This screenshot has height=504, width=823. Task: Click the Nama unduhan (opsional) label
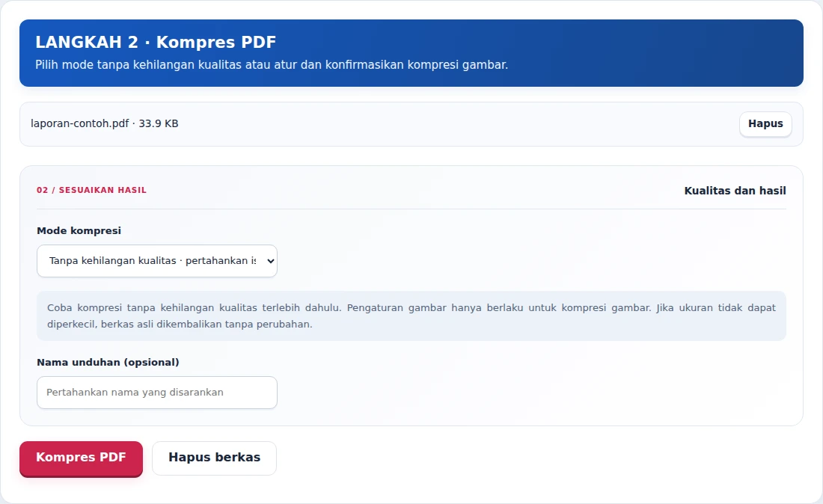tap(108, 363)
